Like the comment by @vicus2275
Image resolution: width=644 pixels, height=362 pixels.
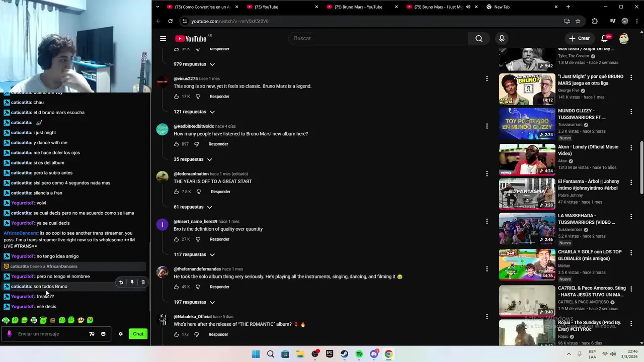pyautogui.click(x=176, y=97)
